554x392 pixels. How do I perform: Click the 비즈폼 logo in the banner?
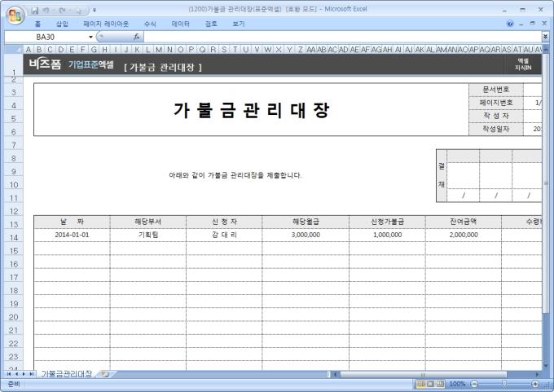45,64
